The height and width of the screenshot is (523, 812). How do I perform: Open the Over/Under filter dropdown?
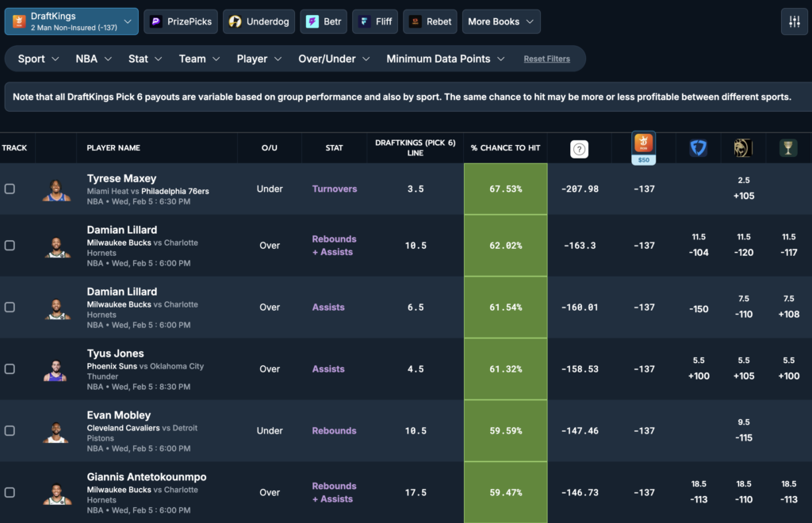[x=334, y=59]
